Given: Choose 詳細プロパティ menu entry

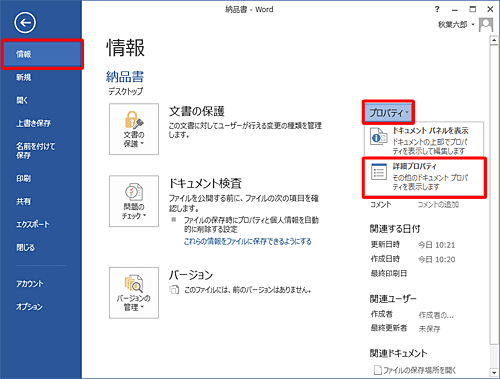Looking at the screenshot, I should [x=424, y=177].
